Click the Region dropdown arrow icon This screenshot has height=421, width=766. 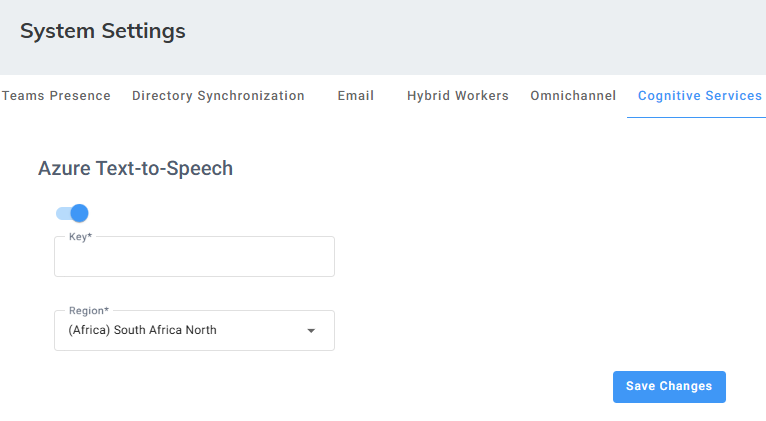point(311,331)
